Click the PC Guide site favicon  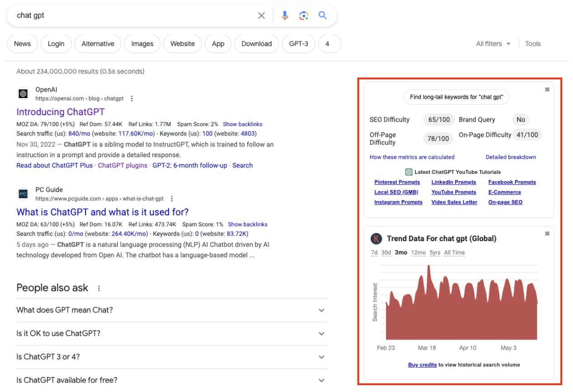pyautogui.click(x=23, y=194)
